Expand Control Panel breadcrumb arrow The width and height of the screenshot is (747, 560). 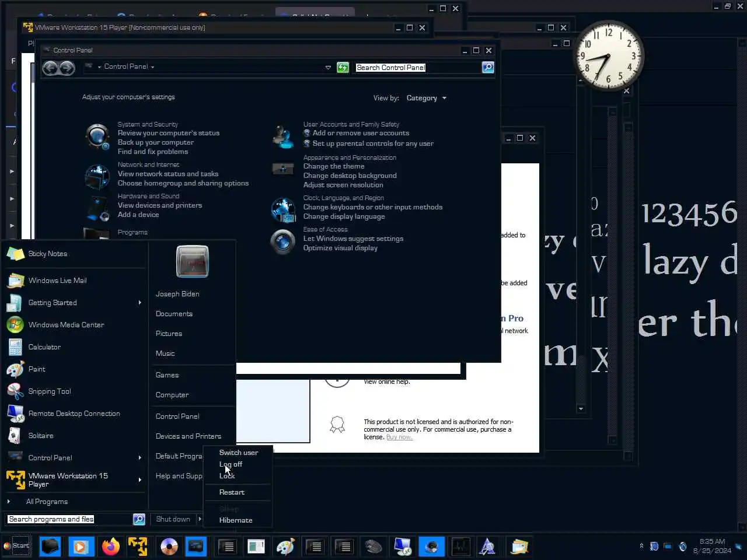[153, 67]
